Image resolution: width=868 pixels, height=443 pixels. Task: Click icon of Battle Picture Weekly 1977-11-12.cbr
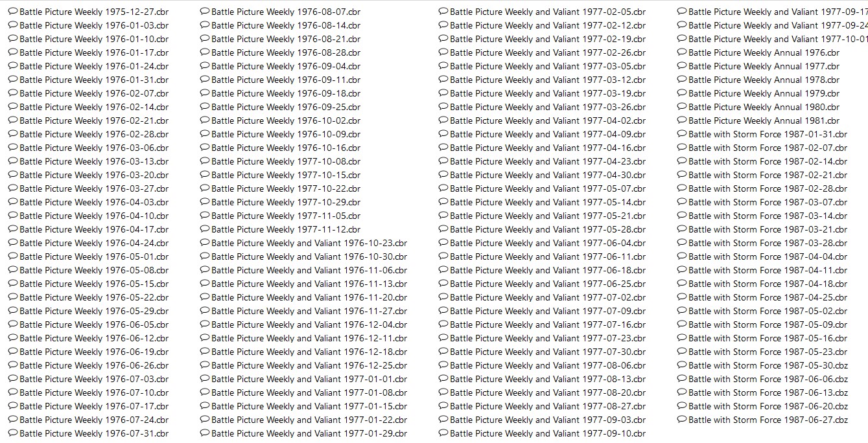click(x=205, y=229)
